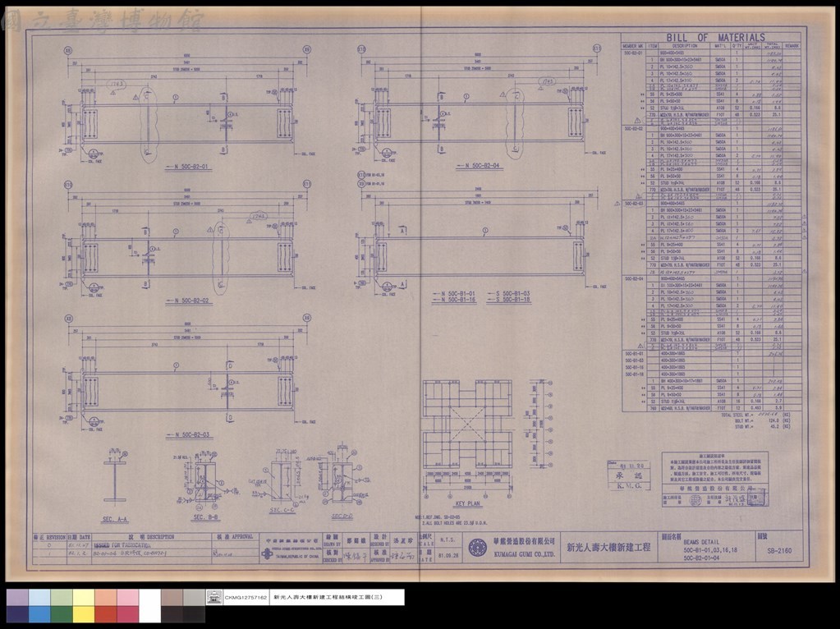
Task: Click the approval stamp box marked K.M.G.
Action: (629, 475)
